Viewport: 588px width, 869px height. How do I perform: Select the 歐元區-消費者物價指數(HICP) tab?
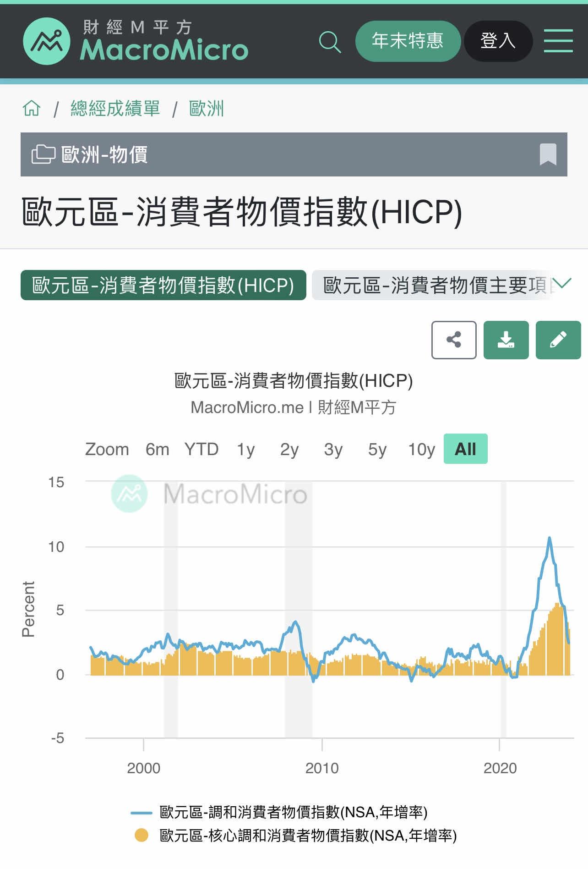pos(163,286)
